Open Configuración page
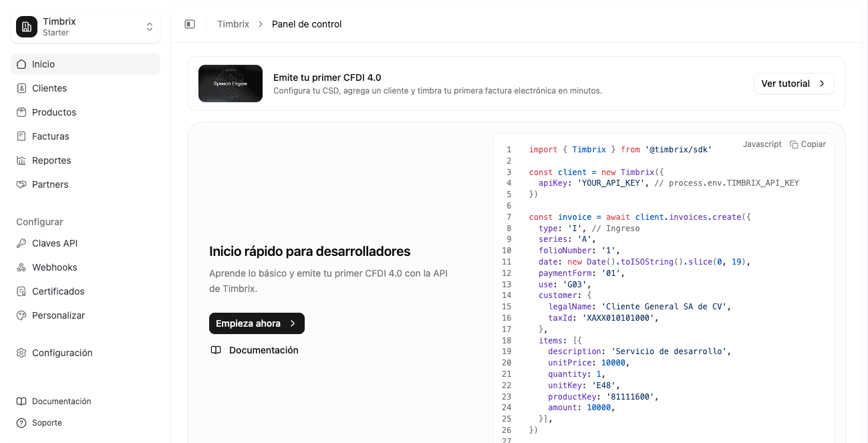Image resolution: width=868 pixels, height=443 pixels. pos(86,353)
